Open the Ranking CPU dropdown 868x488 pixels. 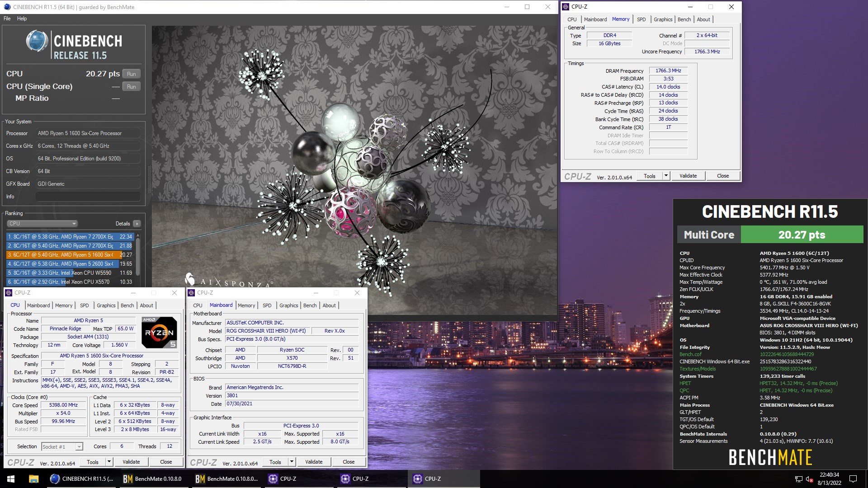pos(42,224)
